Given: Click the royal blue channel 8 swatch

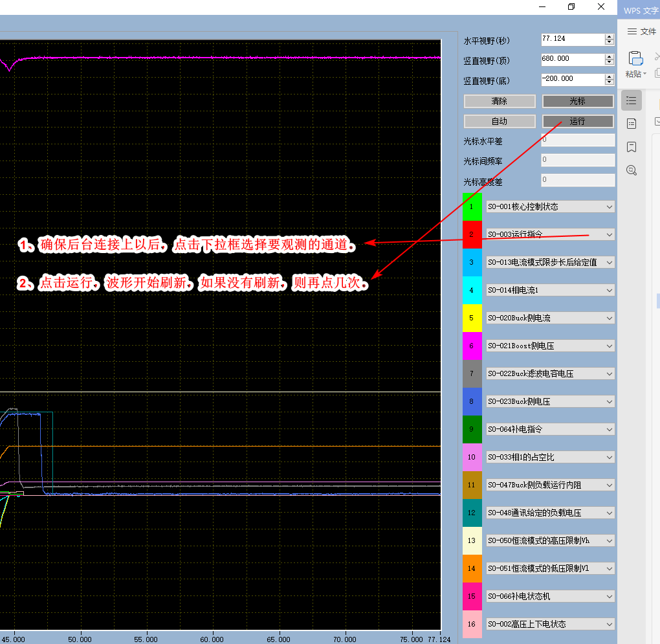Looking at the screenshot, I should pyautogui.click(x=472, y=401).
